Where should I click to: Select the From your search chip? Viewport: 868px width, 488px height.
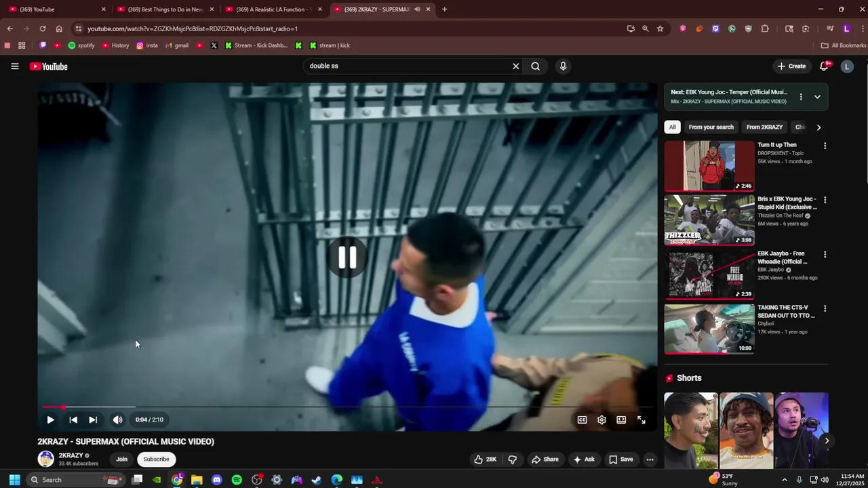(711, 127)
